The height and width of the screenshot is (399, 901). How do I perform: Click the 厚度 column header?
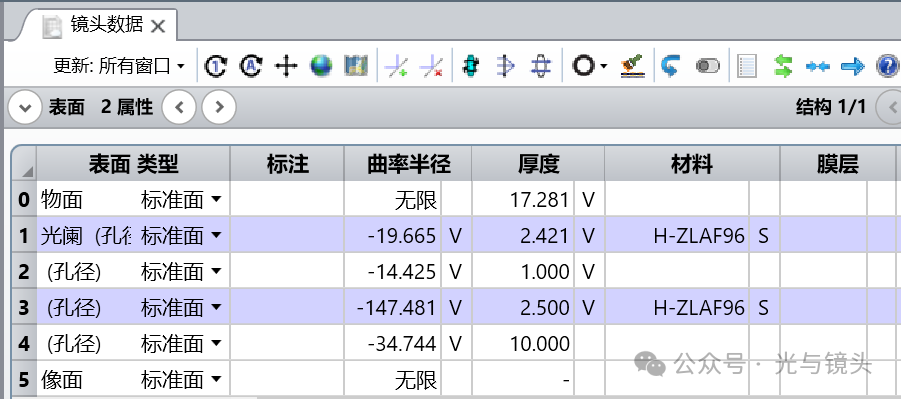[538, 164]
